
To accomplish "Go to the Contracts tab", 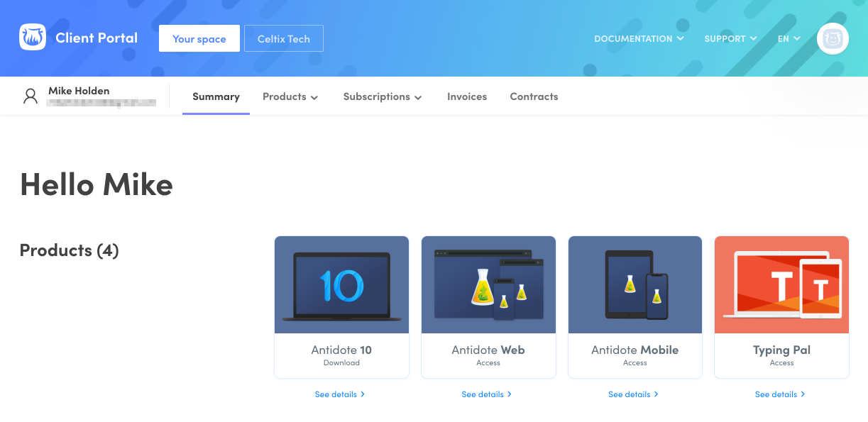I will click(534, 96).
